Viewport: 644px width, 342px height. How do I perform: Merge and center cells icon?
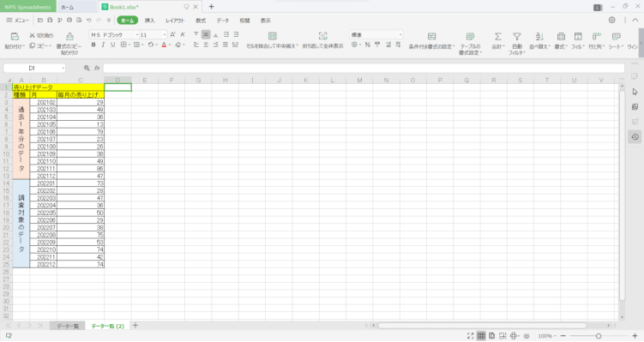[x=273, y=40]
